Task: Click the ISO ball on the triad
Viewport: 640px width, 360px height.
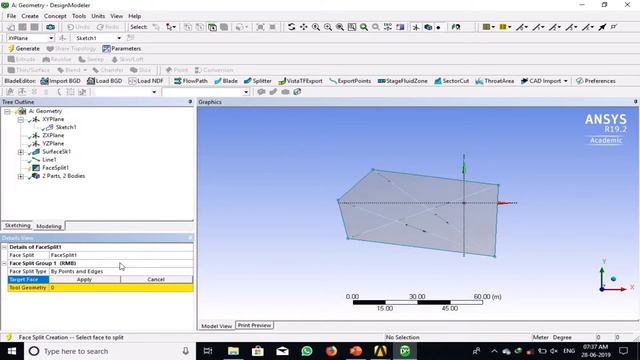Action: pos(613,279)
